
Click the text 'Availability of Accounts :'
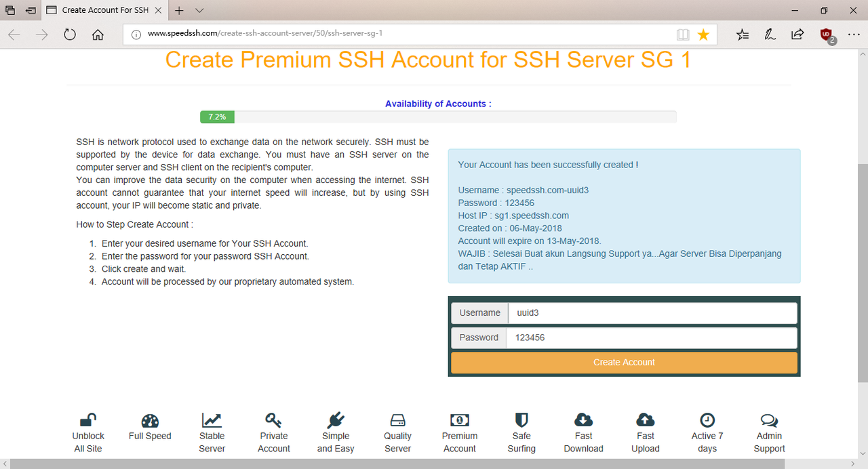pyautogui.click(x=438, y=104)
